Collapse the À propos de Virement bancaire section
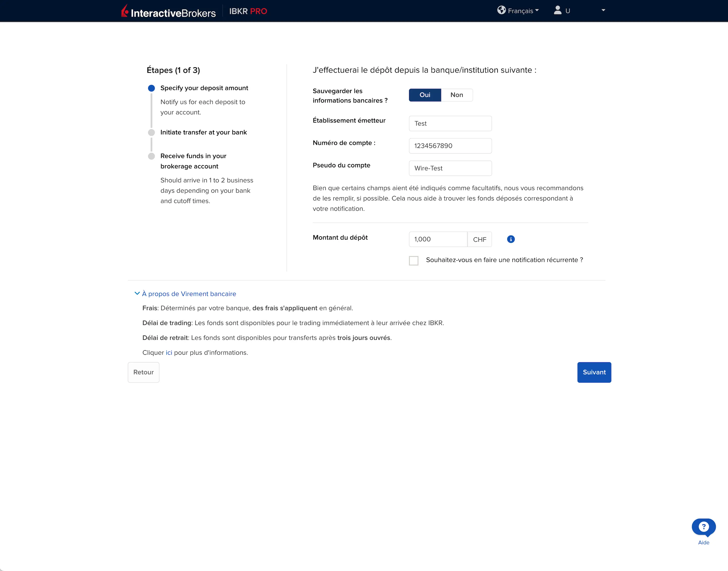728x571 pixels. point(186,294)
